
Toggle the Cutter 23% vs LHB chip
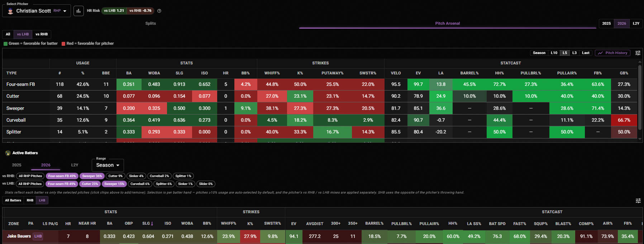click(x=90, y=184)
